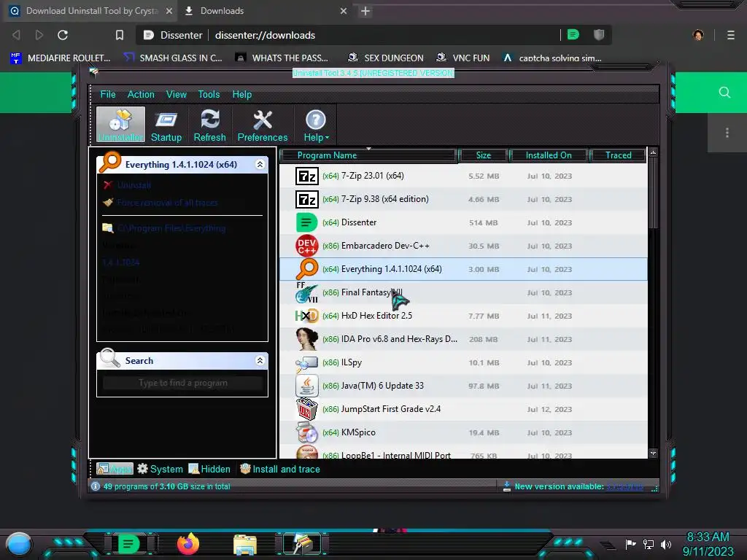Click the Type to find a program field

click(x=183, y=383)
